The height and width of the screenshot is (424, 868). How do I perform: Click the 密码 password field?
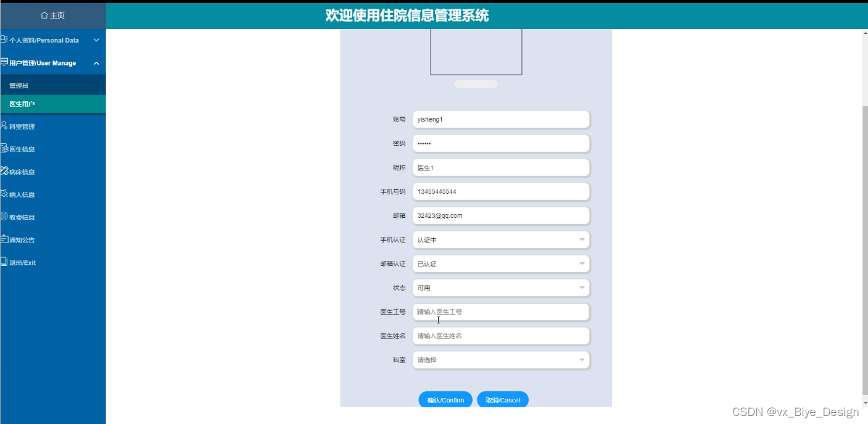501,143
